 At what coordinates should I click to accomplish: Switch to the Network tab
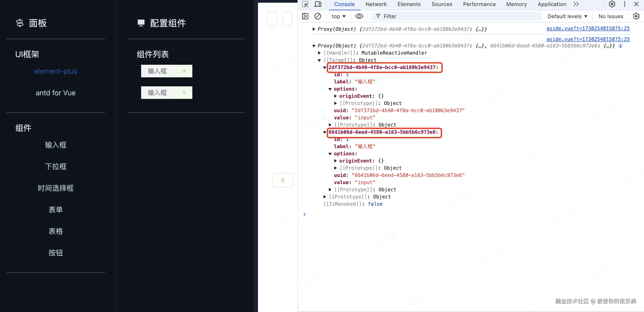click(376, 4)
